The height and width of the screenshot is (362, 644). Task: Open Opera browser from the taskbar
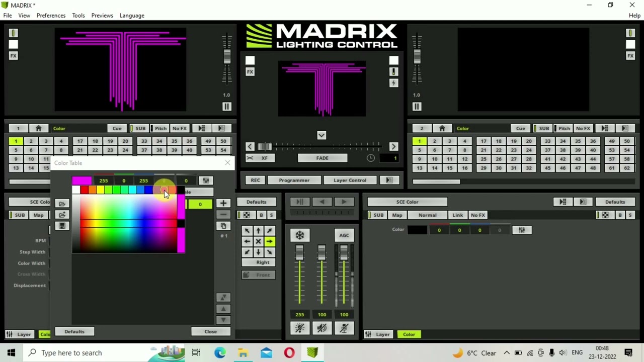pyautogui.click(x=289, y=352)
